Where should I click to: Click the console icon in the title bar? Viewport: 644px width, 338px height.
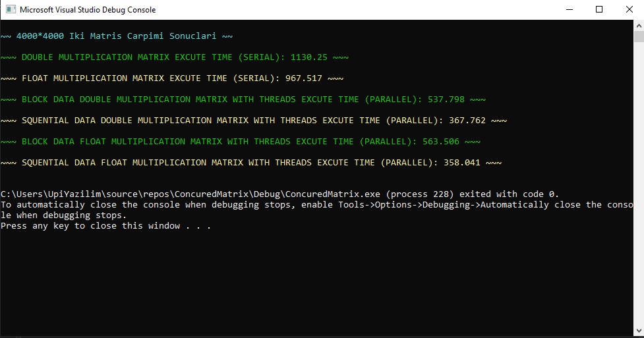pyautogui.click(x=9, y=10)
